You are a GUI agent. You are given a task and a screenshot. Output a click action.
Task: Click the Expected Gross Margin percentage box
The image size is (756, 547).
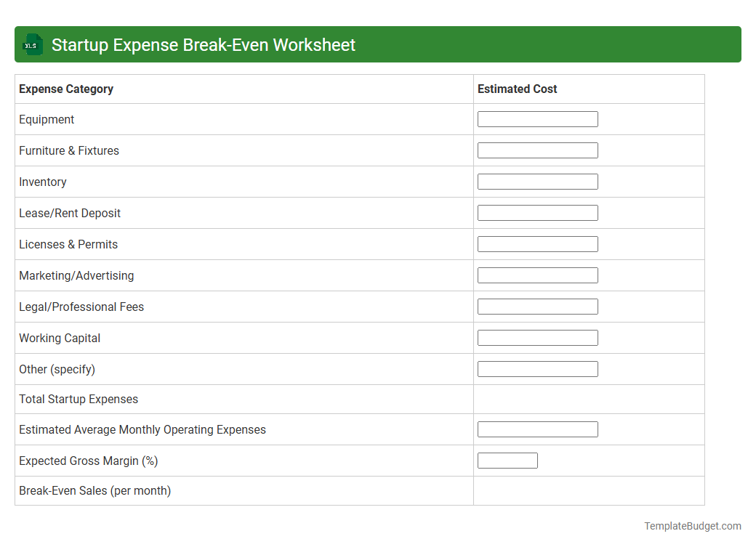507,460
